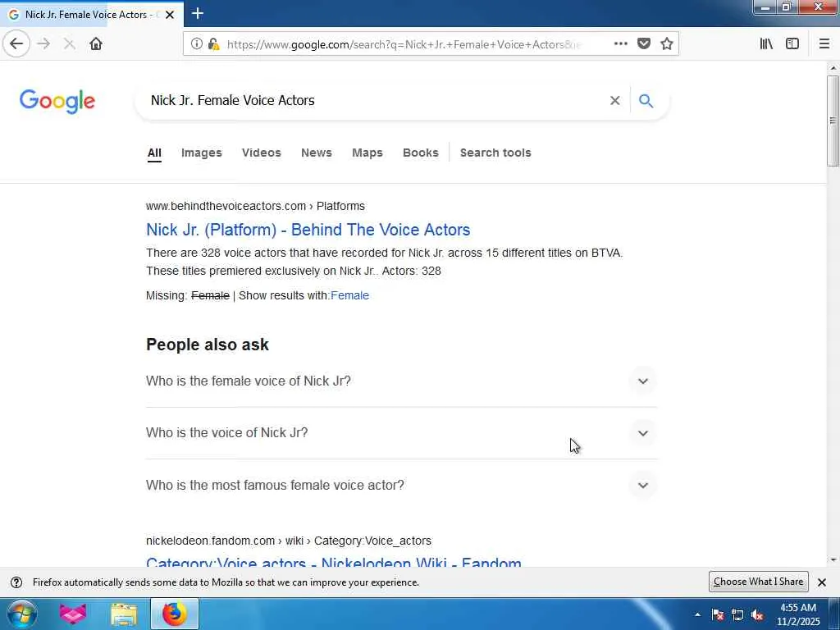Switch to the Books tab
The height and width of the screenshot is (630, 840).
(421, 153)
